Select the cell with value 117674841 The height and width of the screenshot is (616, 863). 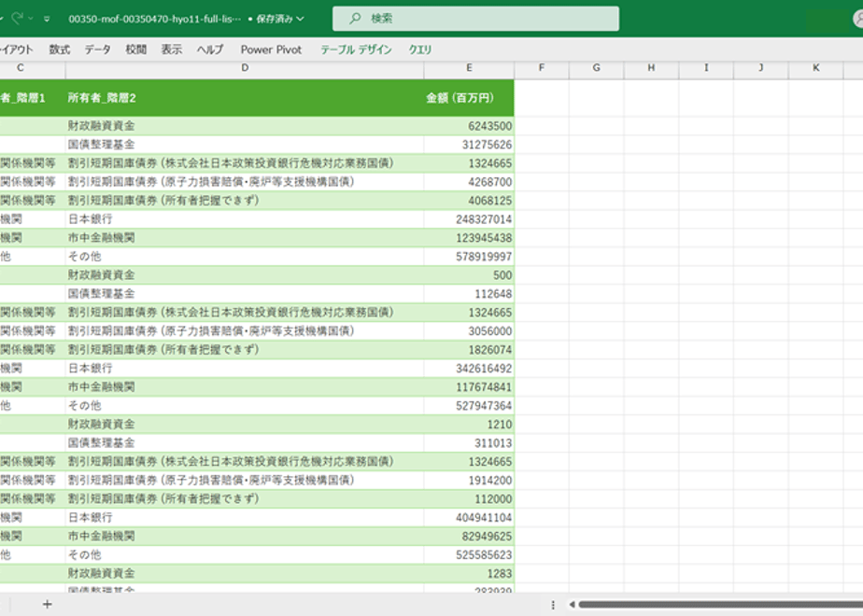469,387
